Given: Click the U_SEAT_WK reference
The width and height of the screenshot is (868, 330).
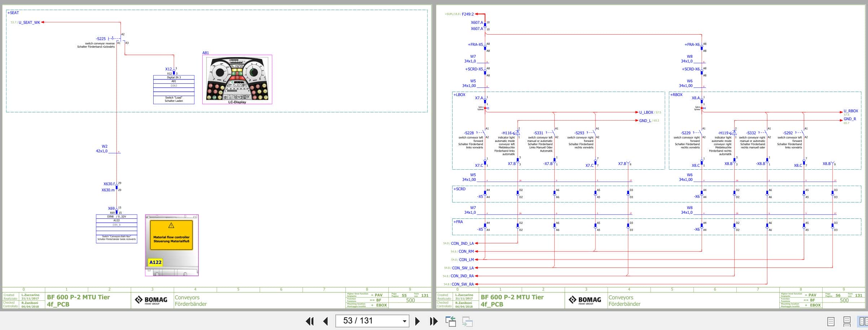Looking at the screenshot, I should (x=29, y=22).
